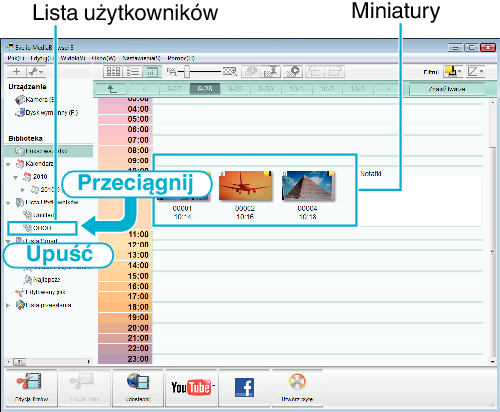The image size is (500, 412).
Task: Switch to list view mode
Action: pos(133,72)
